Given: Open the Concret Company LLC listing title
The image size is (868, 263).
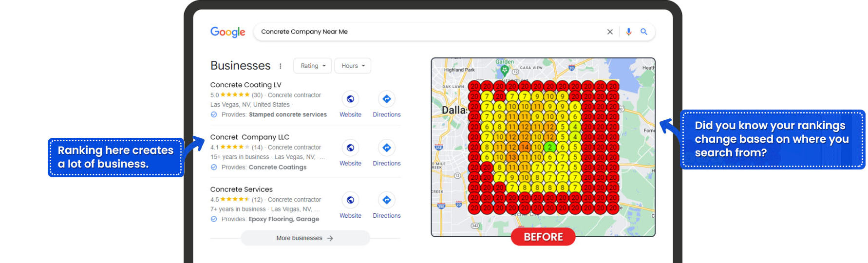Looking at the screenshot, I should [249, 137].
